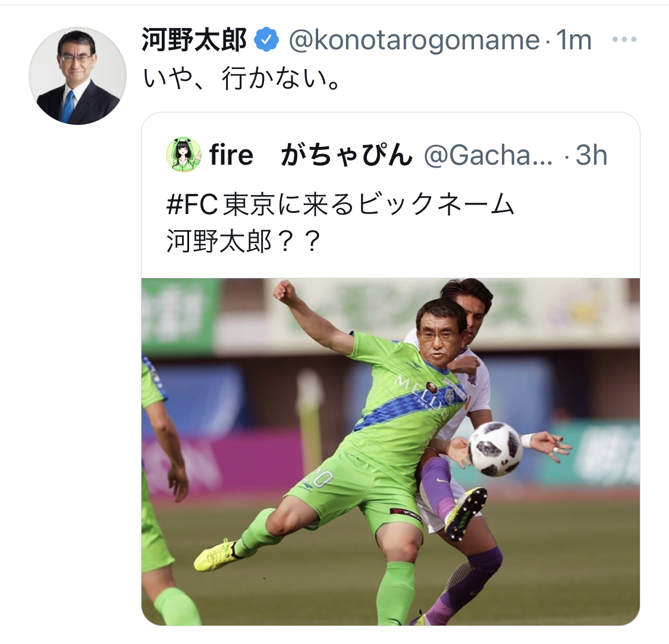Click the fire がちゃぴん author name
Image resolution: width=669 pixels, height=644 pixels.
pyautogui.click(x=310, y=155)
